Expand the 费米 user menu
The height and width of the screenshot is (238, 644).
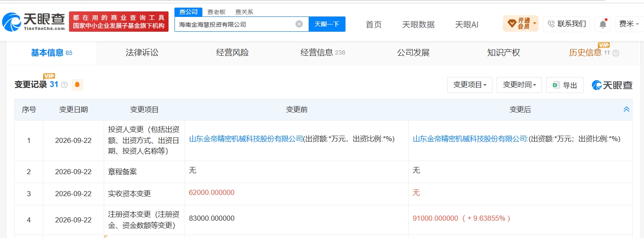pyautogui.click(x=630, y=24)
